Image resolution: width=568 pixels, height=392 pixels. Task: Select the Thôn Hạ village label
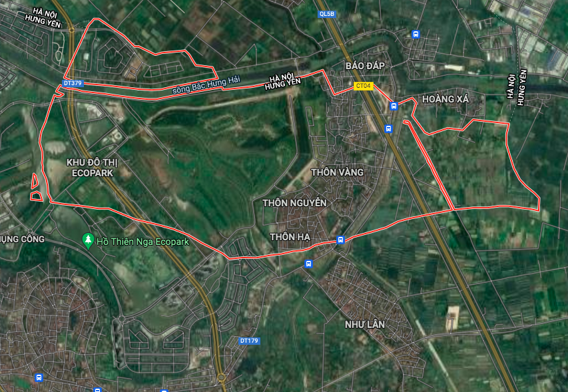point(290,237)
